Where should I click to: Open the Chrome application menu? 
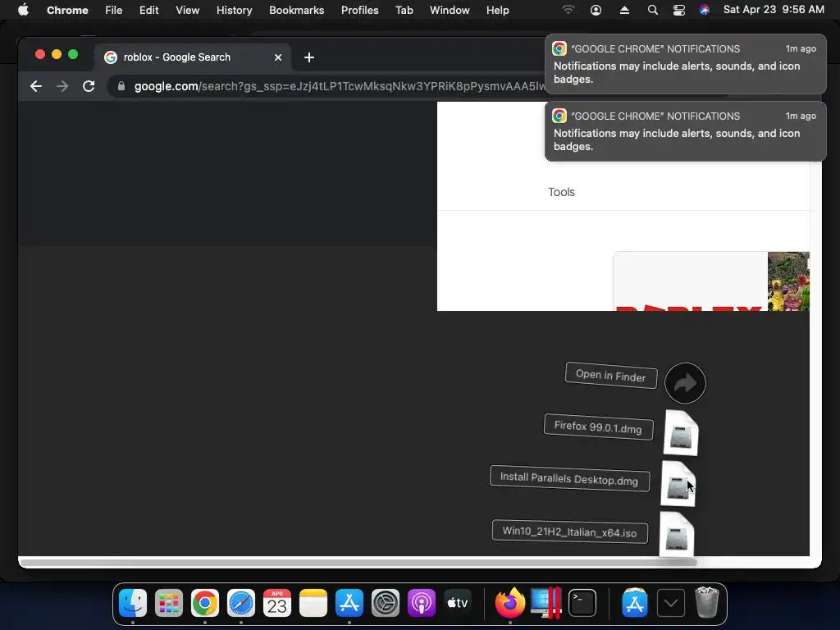coord(67,10)
